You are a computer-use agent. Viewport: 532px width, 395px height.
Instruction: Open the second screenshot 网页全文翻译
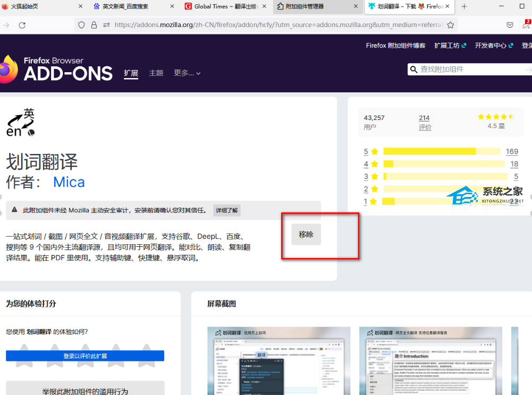(x=430, y=360)
